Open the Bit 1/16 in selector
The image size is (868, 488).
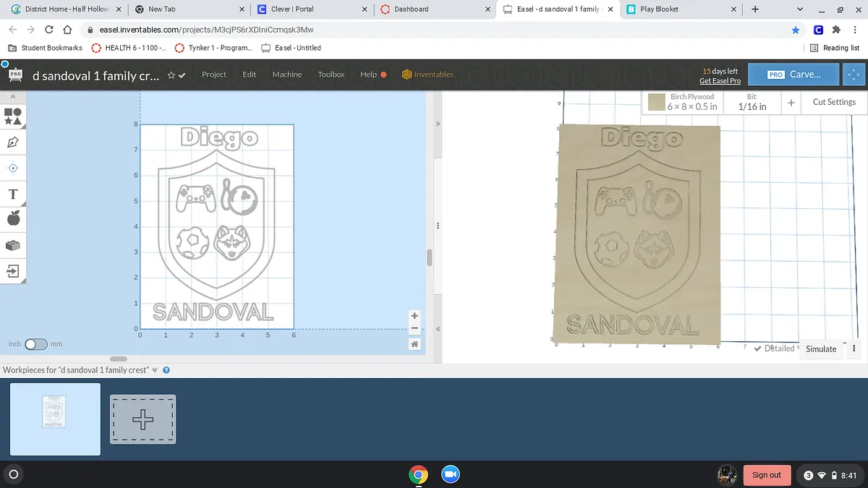pyautogui.click(x=752, y=102)
